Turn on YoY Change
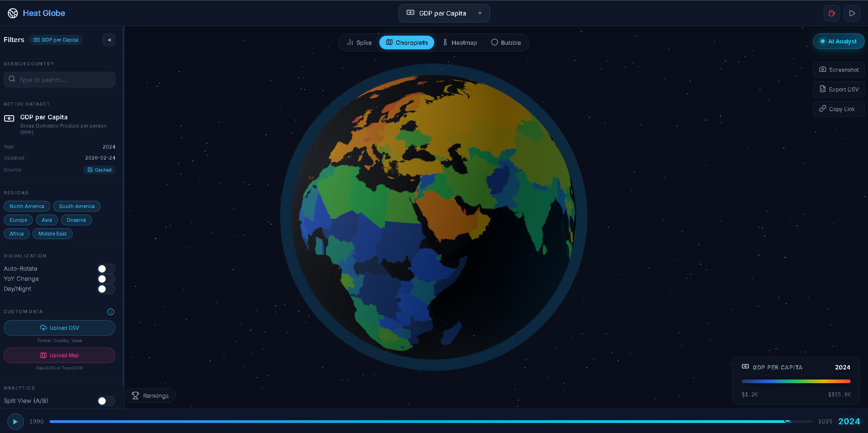This screenshot has height=433, width=868. tap(105, 278)
